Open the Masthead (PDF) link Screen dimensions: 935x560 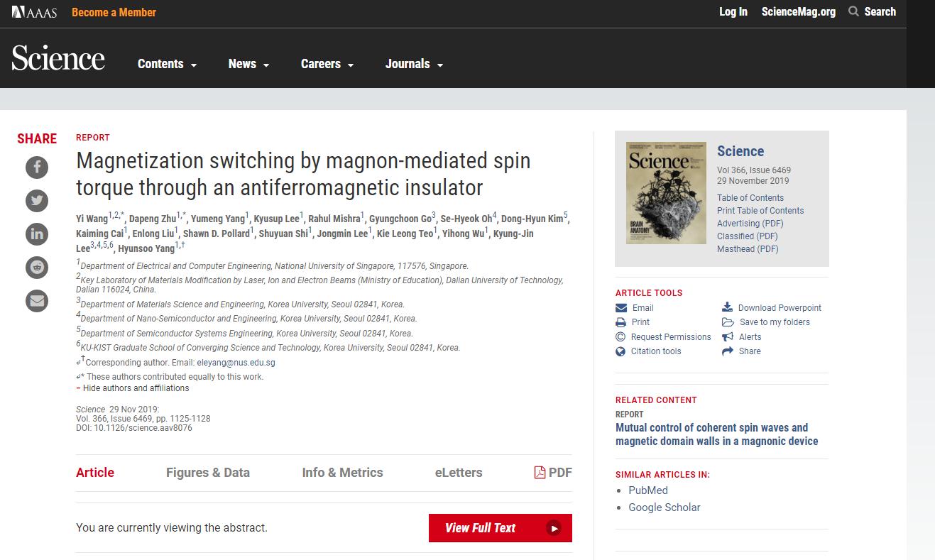748,249
